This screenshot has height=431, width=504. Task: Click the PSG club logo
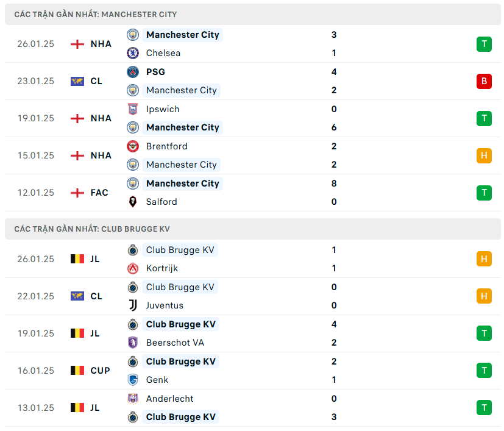[133, 72]
